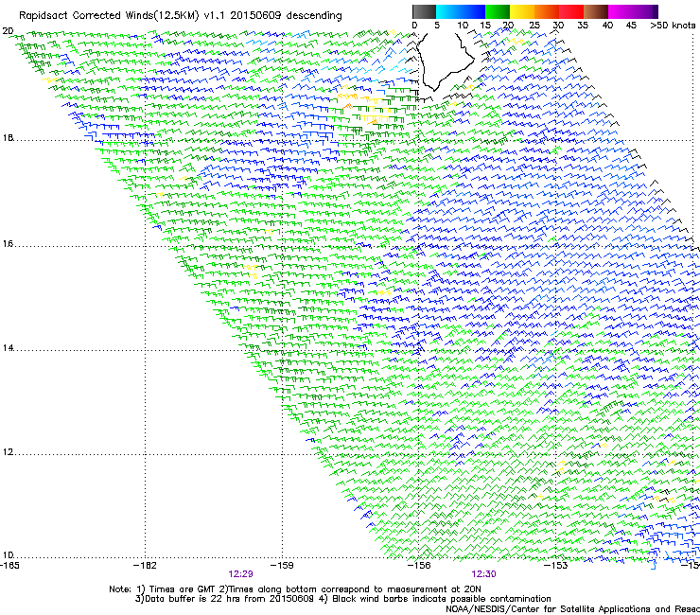Click the legend tick label 45
This screenshot has width=700, height=615.
(631, 26)
